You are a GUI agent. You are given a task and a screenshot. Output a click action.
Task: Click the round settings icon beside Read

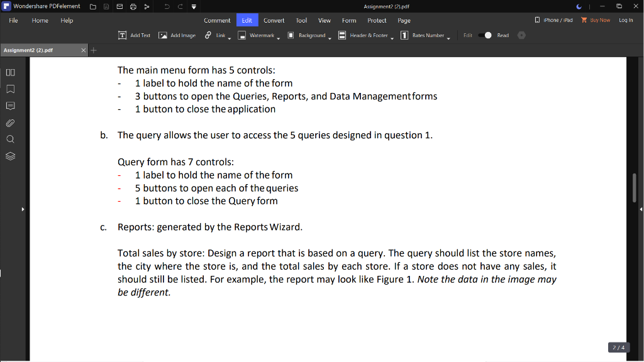click(521, 35)
